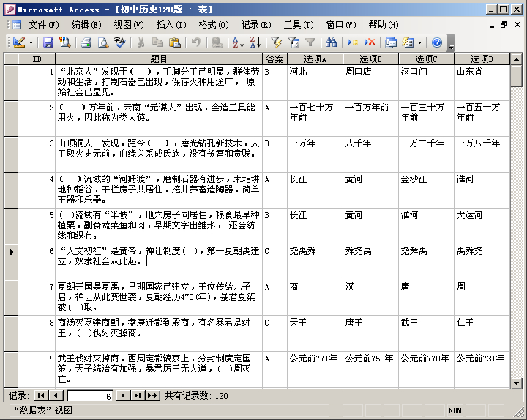This screenshot has height=420, width=527.
Task: Click the cell containing 大运河
Action: click(482, 226)
